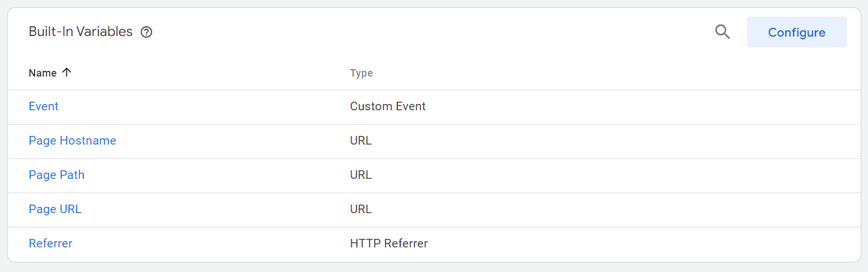The width and height of the screenshot is (868, 272).
Task: Click the Built-In Variables heading text
Action: (x=81, y=32)
